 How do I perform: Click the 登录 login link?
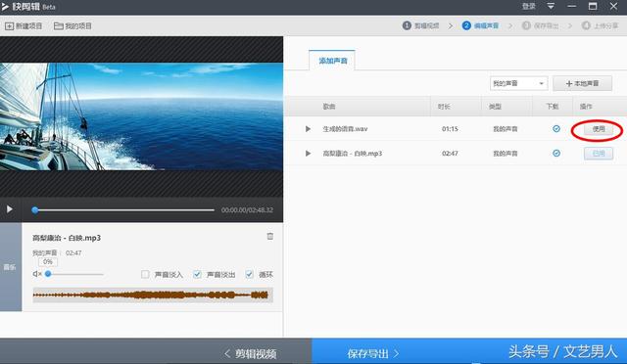click(x=529, y=7)
